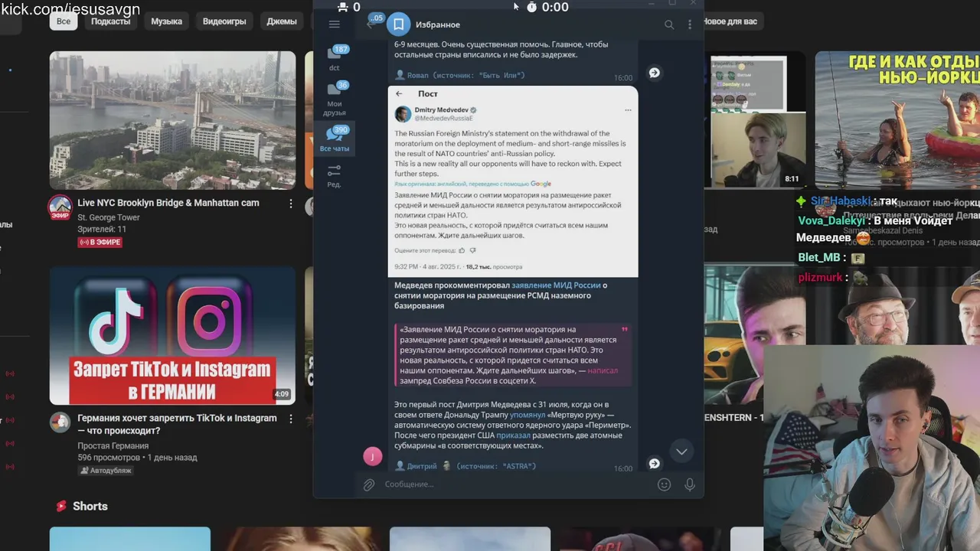
Task: Select the Джемы chip on YouTube
Action: pyautogui.click(x=282, y=21)
